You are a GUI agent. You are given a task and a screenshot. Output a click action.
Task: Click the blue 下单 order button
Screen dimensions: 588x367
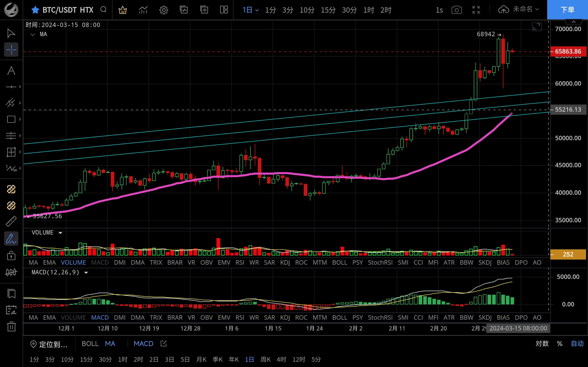[x=567, y=10]
